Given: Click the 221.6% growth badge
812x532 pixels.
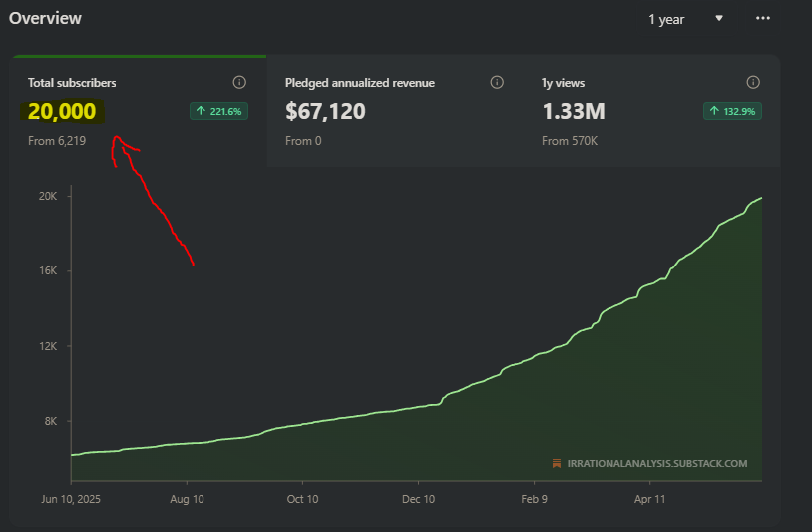Looking at the screenshot, I should click(218, 111).
